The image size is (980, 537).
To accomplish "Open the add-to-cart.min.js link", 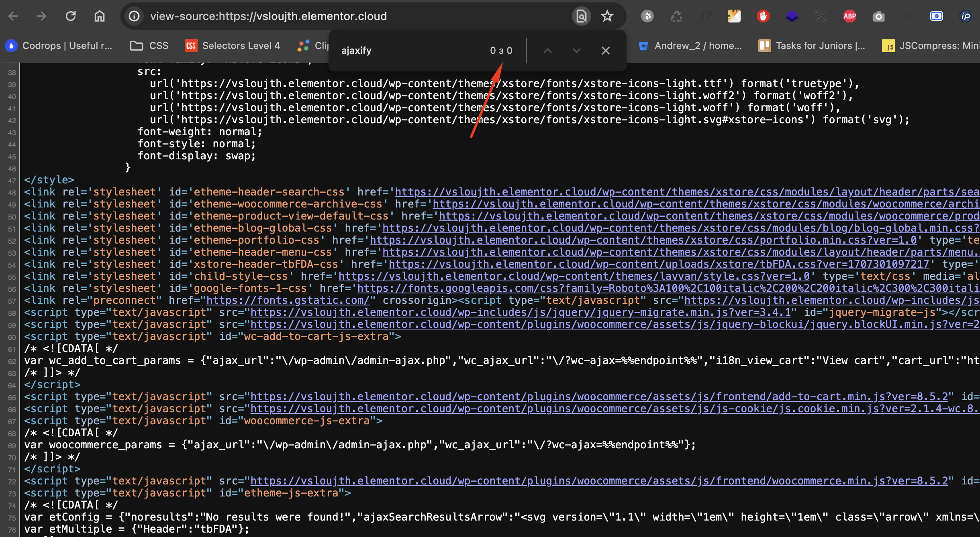I will click(599, 397).
